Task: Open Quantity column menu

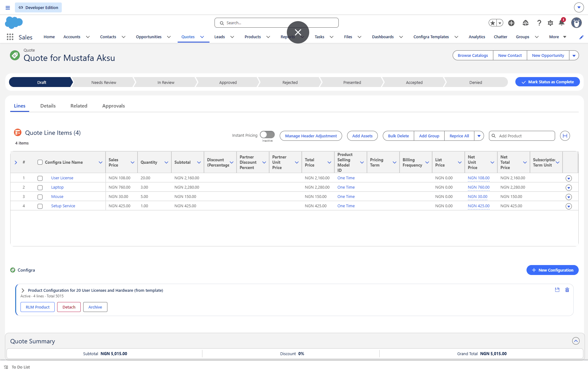Action: click(x=166, y=162)
